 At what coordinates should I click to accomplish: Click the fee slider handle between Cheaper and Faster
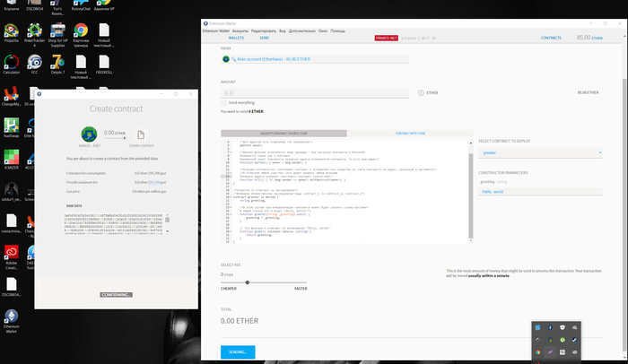pos(248,282)
